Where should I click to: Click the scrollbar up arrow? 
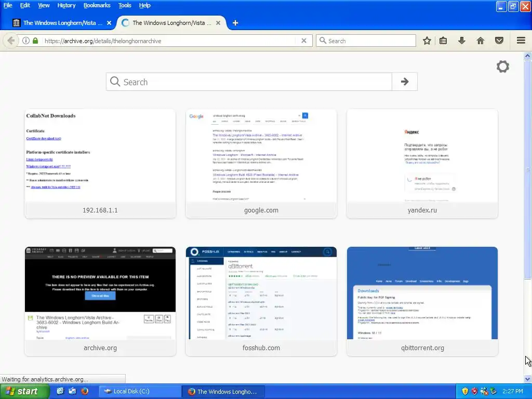pyautogui.click(x=528, y=56)
